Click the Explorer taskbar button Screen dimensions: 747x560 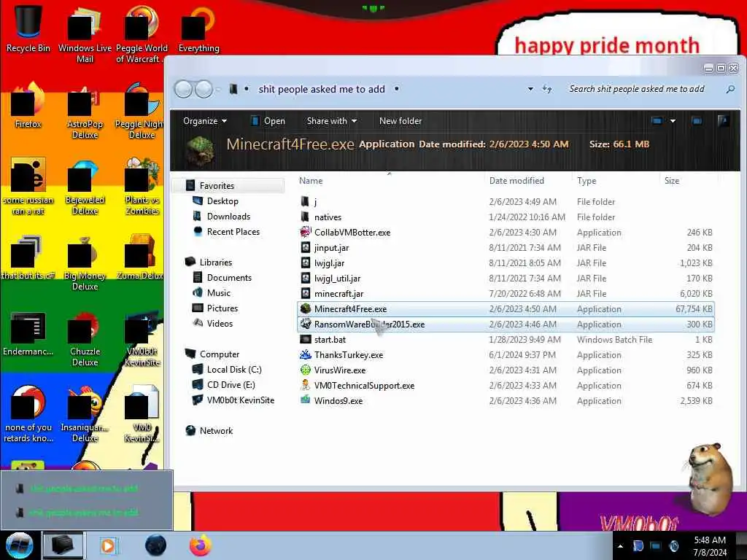pos(63,545)
